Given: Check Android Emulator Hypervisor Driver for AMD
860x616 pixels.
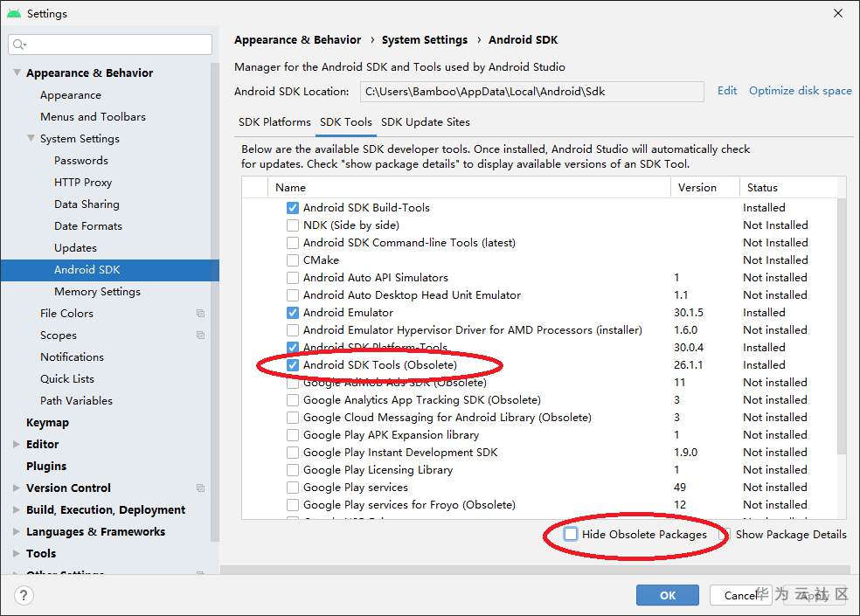Looking at the screenshot, I should pos(293,330).
